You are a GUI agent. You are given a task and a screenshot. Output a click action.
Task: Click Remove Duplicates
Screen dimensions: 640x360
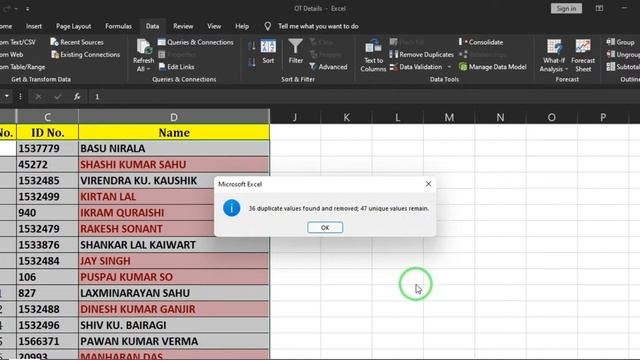(421, 54)
